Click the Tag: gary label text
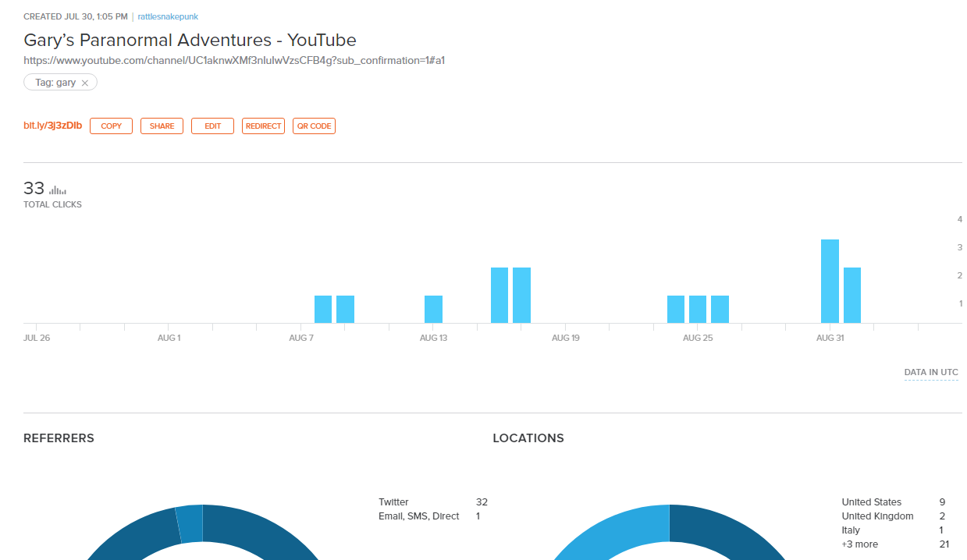 [x=55, y=83]
